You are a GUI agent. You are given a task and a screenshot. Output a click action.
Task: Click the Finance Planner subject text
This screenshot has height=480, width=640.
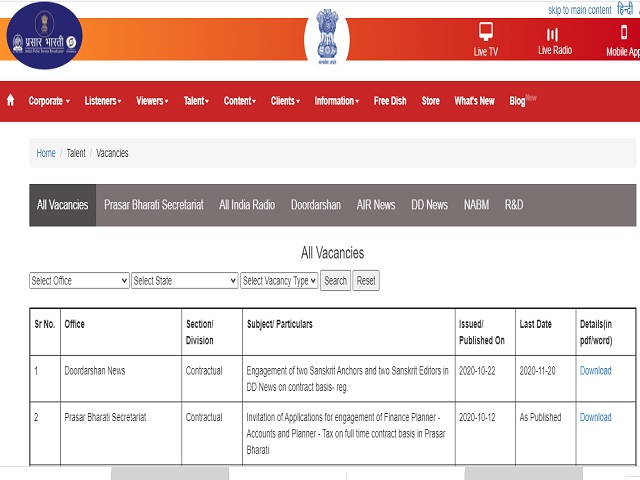[346, 433]
